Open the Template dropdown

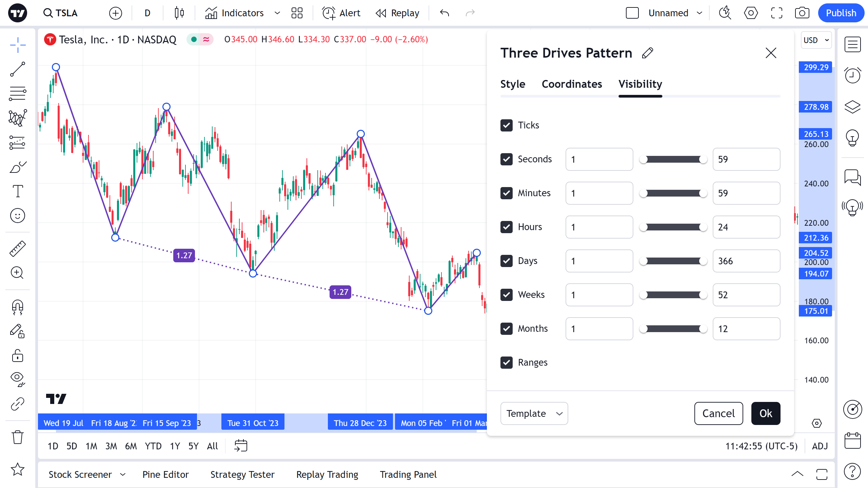[x=534, y=413]
